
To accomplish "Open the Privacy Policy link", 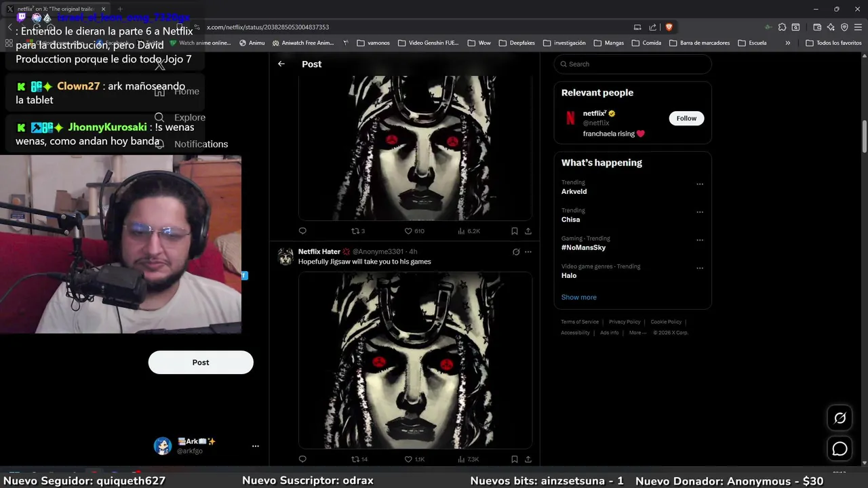I will click(x=625, y=322).
